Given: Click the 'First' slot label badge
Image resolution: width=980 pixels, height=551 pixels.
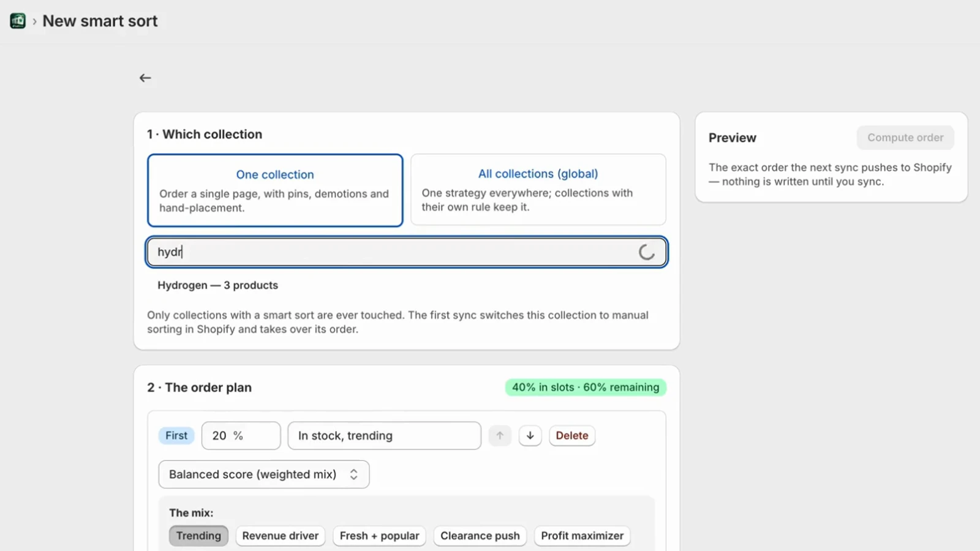Looking at the screenshot, I should 176,435.
